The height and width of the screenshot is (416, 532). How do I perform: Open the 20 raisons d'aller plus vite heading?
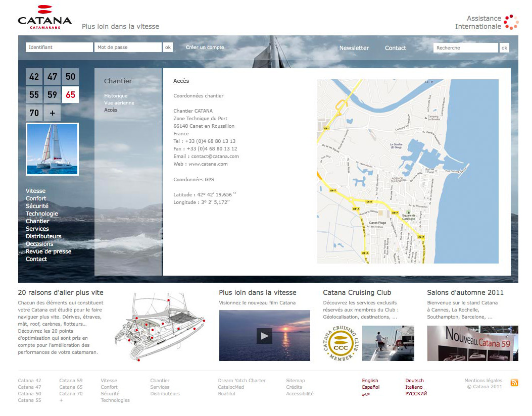61,293
